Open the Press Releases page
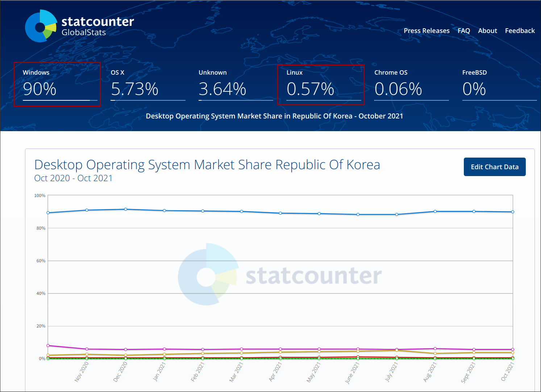541x392 pixels. coord(426,31)
